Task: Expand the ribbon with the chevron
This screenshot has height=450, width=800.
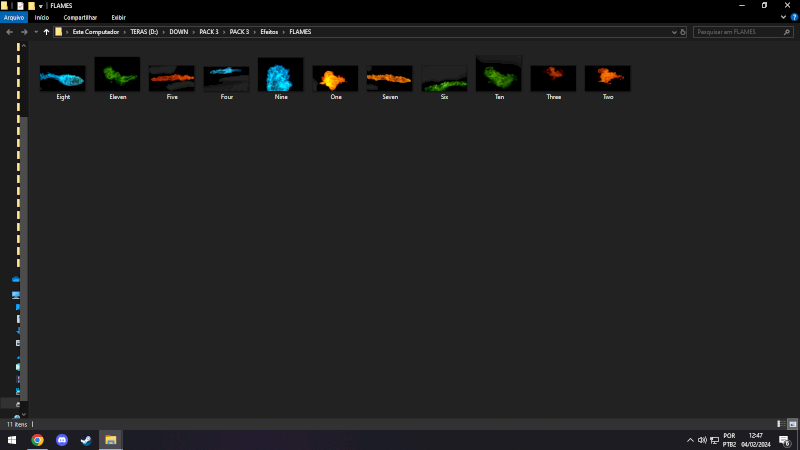Action: click(783, 17)
